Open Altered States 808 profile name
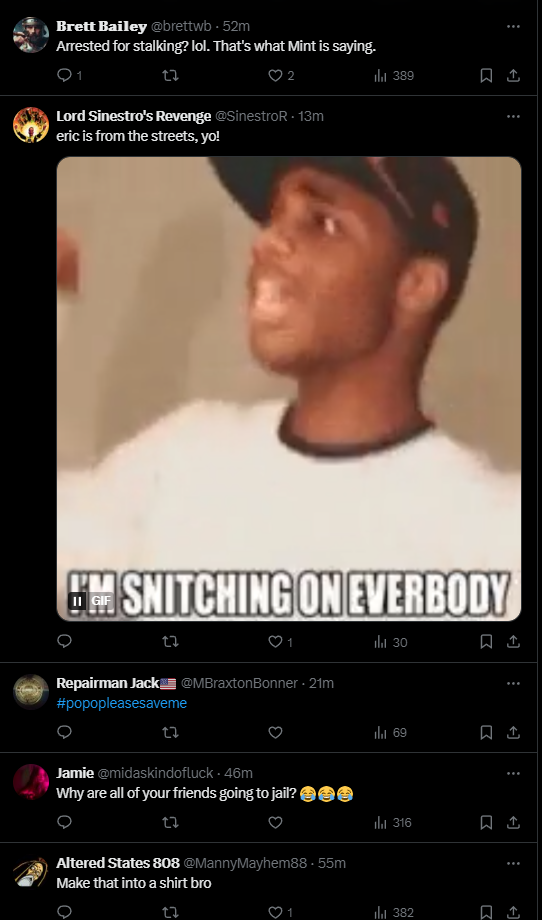Screen dimensions: 542x920 (x=118, y=863)
